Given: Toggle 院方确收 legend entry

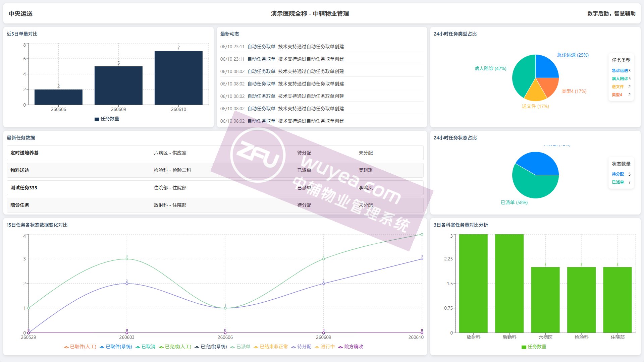Looking at the screenshot, I should 351,347.
